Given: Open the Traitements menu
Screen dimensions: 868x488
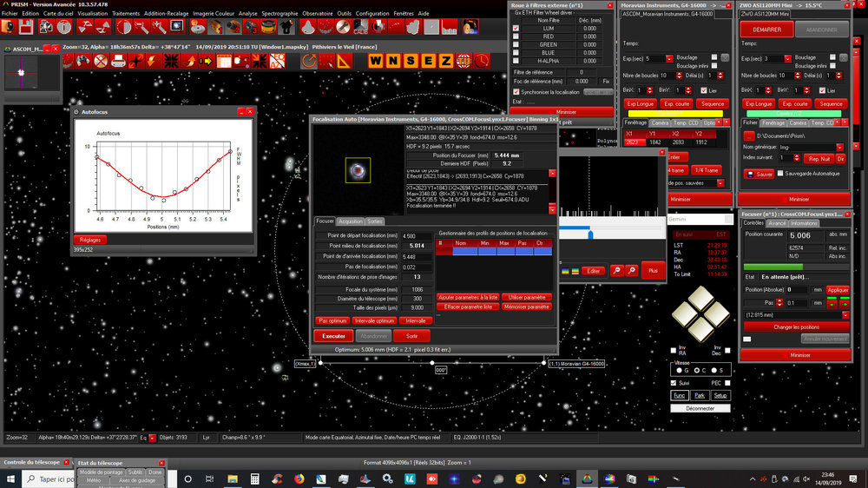Looking at the screenshot, I should (126, 13).
